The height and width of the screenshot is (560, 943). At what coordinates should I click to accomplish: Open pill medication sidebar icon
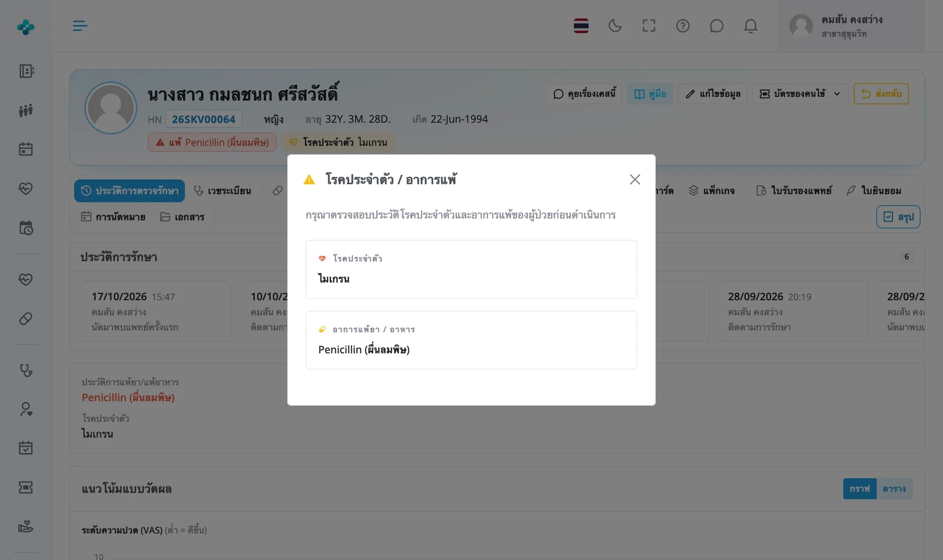pyautogui.click(x=26, y=319)
